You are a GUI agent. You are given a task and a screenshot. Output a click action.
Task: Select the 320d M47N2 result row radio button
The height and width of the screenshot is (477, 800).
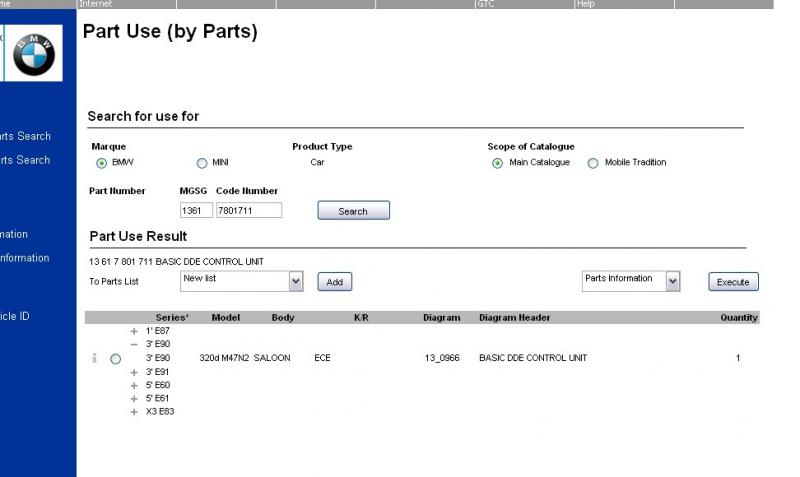point(115,358)
